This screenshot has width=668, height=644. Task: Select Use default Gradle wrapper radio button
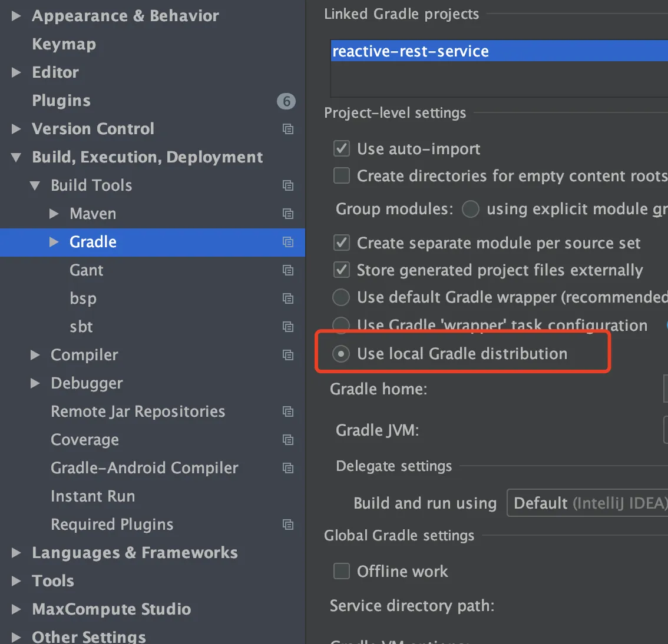coord(341,297)
